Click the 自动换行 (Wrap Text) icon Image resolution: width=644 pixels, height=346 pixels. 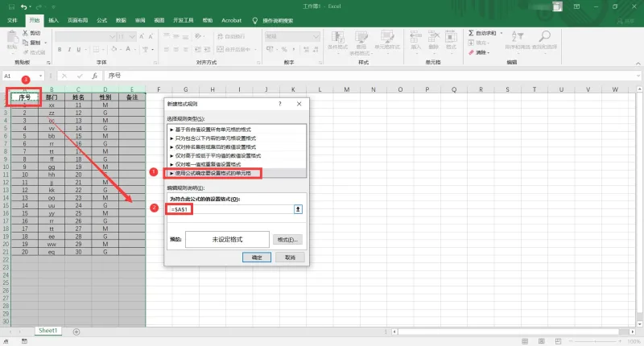(x=220, y=36)
